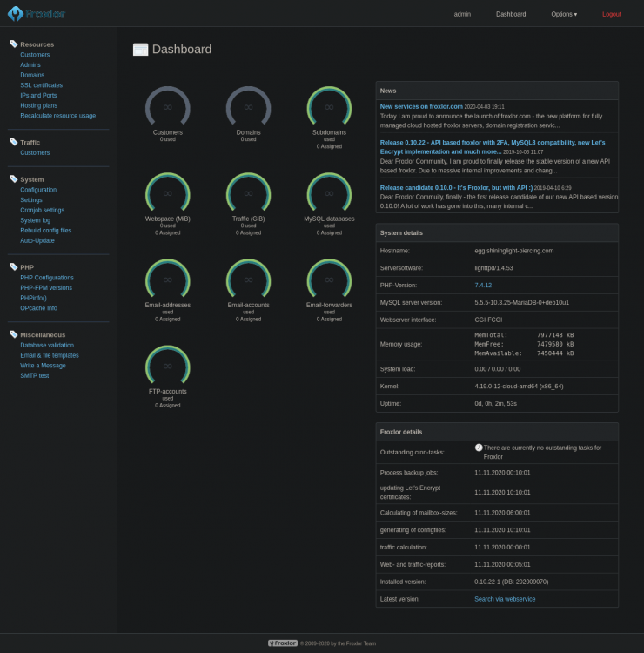Open Cronjob settings
Image resolution: width=644 pixels, height=653 pixels.
pos(43,210)
